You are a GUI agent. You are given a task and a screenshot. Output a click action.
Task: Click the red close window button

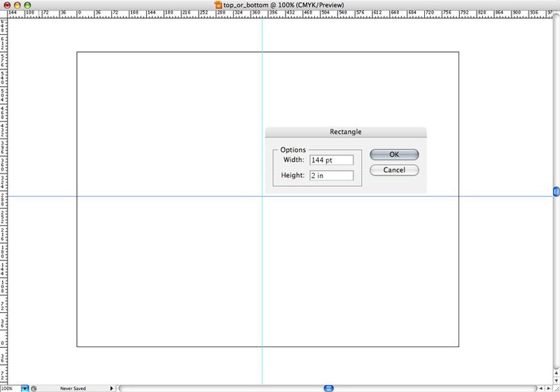(x=7, y=4)
